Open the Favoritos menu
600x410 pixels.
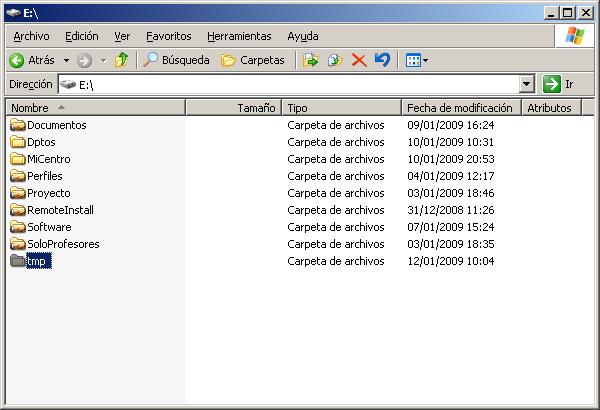coord(169,36)
